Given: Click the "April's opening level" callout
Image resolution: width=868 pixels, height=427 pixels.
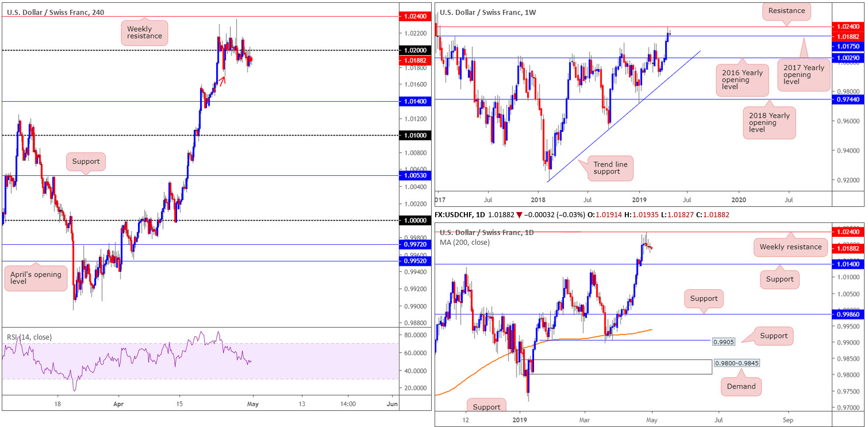Looking at the screenshot, I should coord(35,278).
